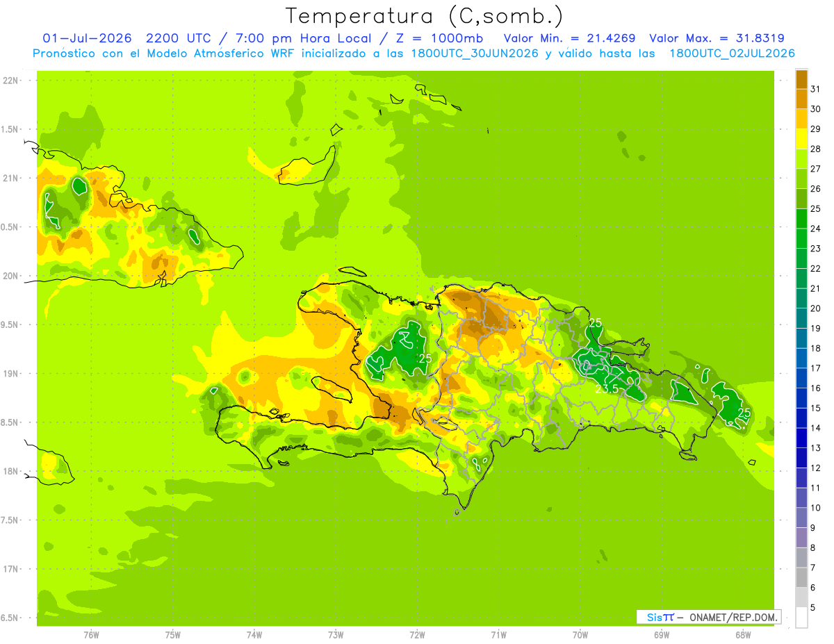The height and width of the screenshot is (644, 834).
Task: Click the orange swatch between legend 31 and 30
Action: [x=801, y=99]
